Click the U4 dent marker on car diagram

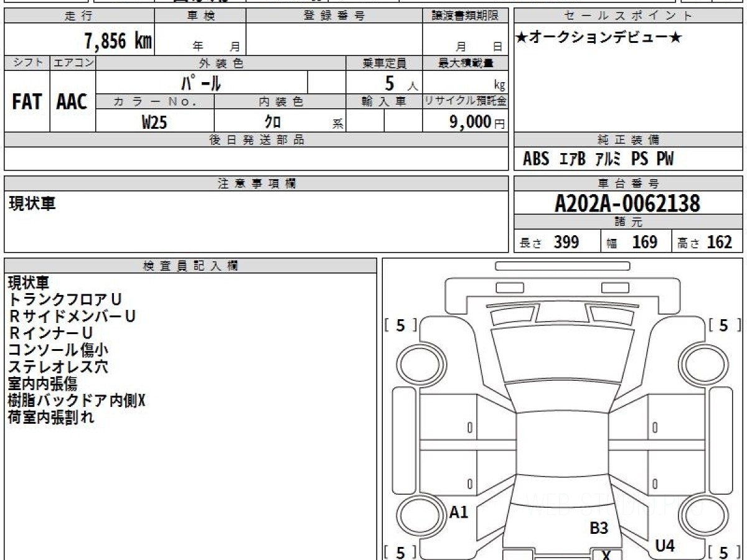point(665,546)
